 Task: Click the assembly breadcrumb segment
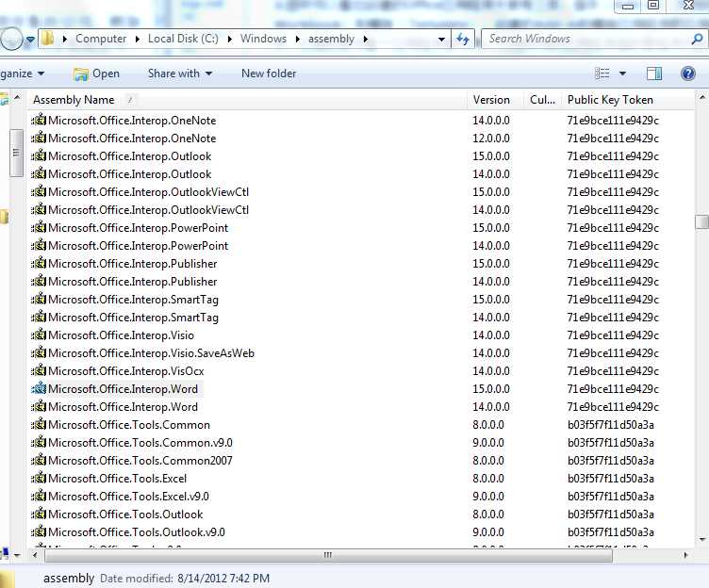click(331, 39)
